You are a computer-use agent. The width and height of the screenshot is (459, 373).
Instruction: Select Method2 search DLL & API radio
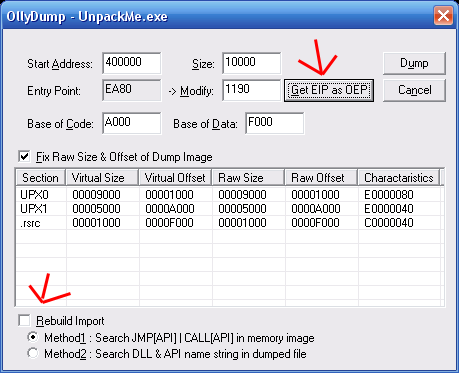pyautogui.click(x=33, y=353)
